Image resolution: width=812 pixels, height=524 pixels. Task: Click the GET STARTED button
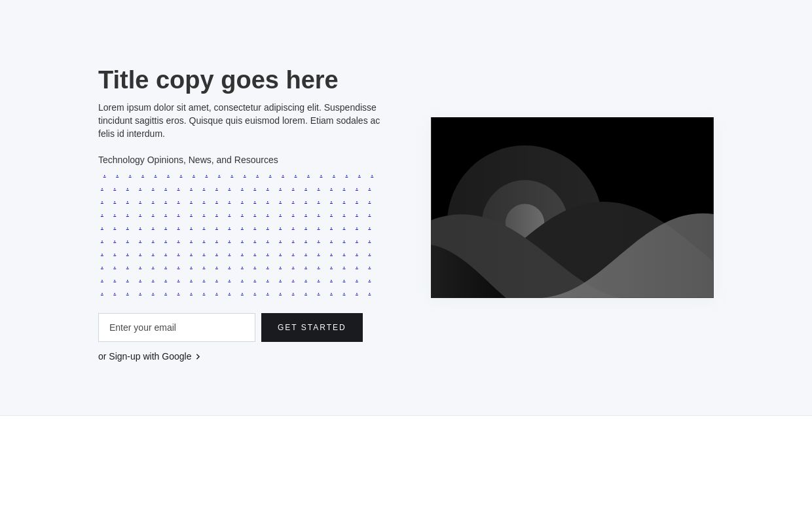click(312, 327)
